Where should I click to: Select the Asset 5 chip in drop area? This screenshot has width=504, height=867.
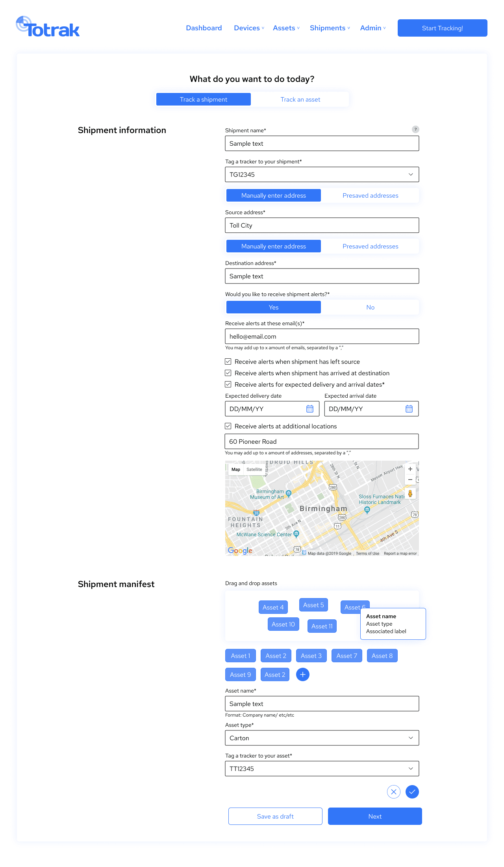click(313, 605)
